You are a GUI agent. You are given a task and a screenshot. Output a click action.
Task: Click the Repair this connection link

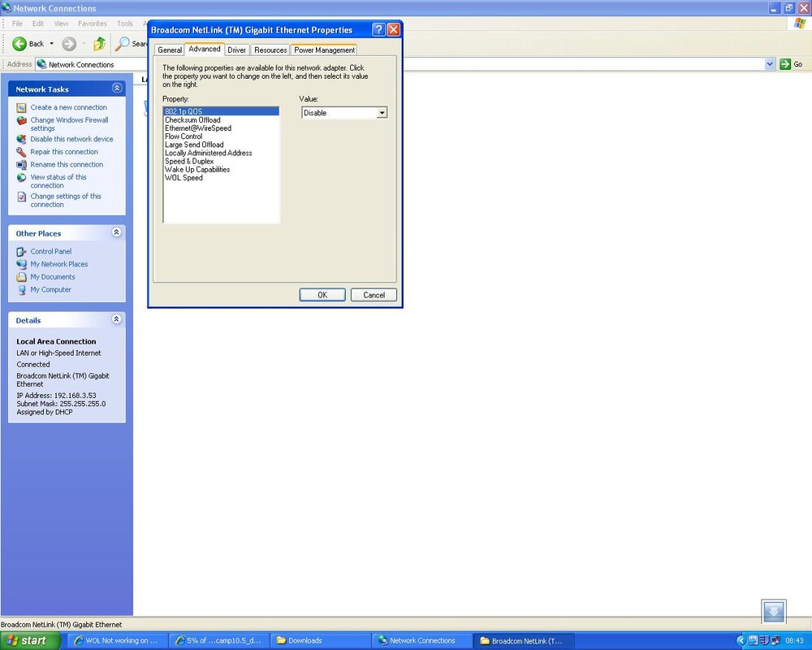pyautogui.click(x=63, y=152)
